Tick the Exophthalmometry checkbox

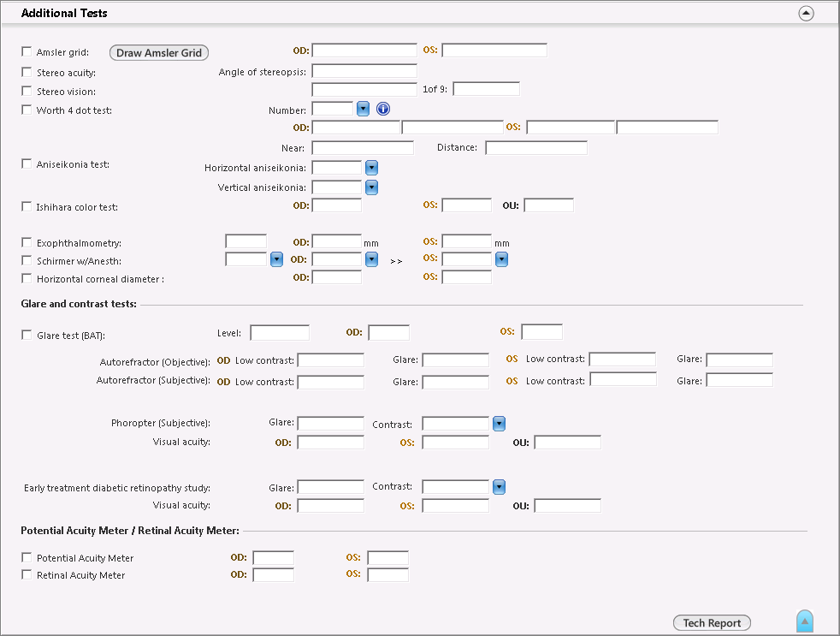pyautogui.click(x=27, y=242)
